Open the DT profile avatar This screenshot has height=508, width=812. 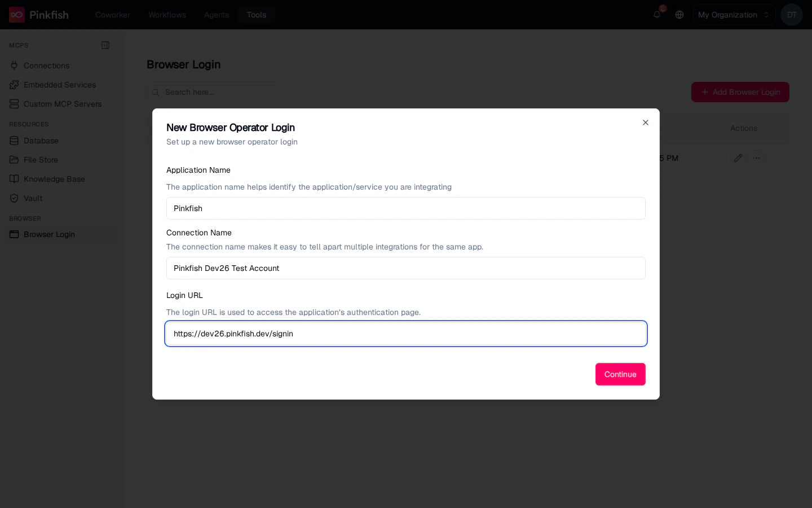pos(792,15)
